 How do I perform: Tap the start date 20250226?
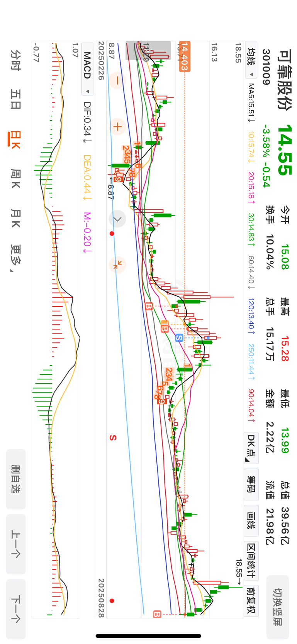[101, 61]
